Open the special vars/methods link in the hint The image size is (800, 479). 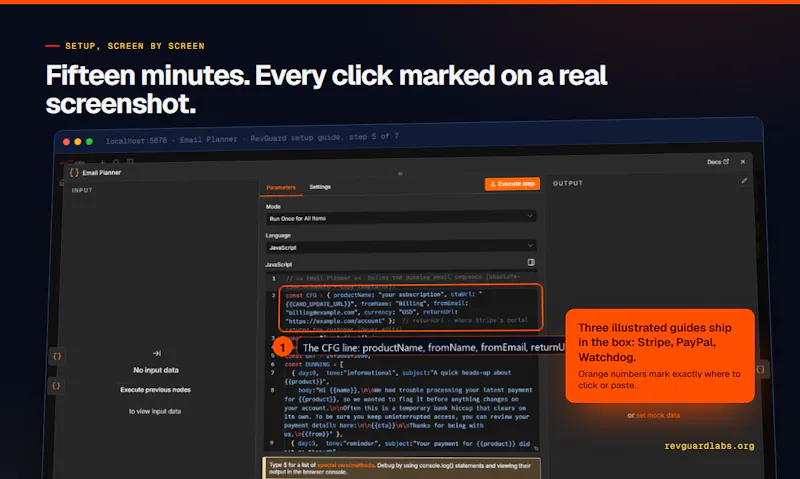[345, 465]
